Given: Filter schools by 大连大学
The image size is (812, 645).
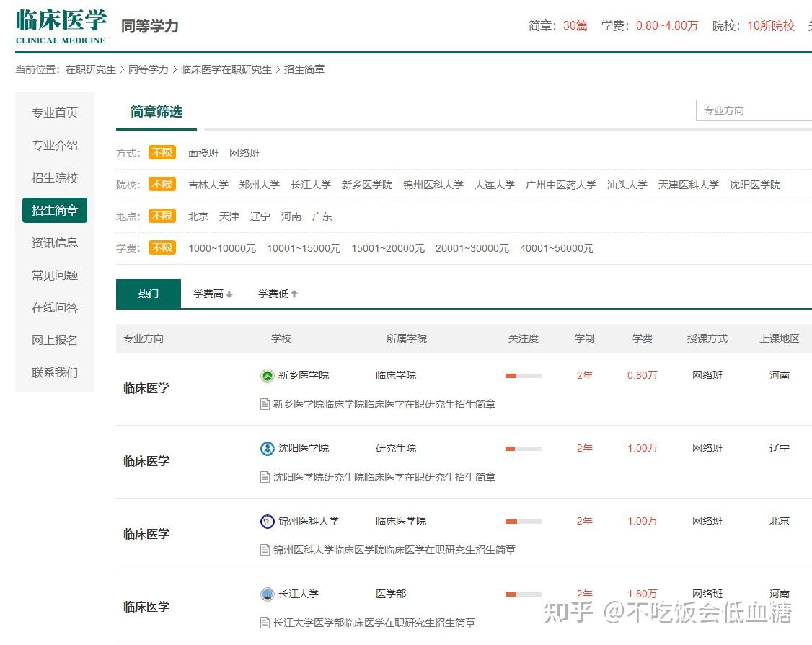Looking at the screenshot, I should click(495, 185).
